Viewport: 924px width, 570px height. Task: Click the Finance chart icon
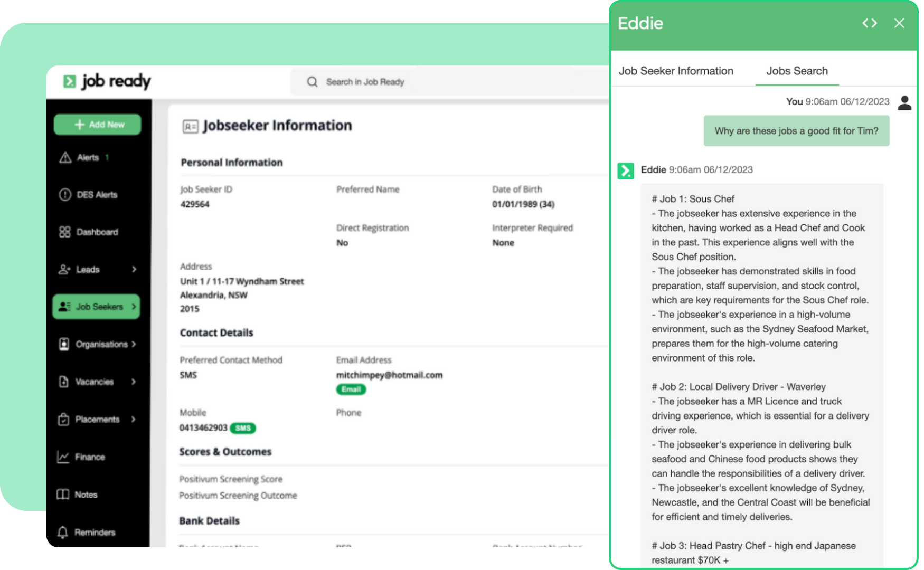[63, 457]
